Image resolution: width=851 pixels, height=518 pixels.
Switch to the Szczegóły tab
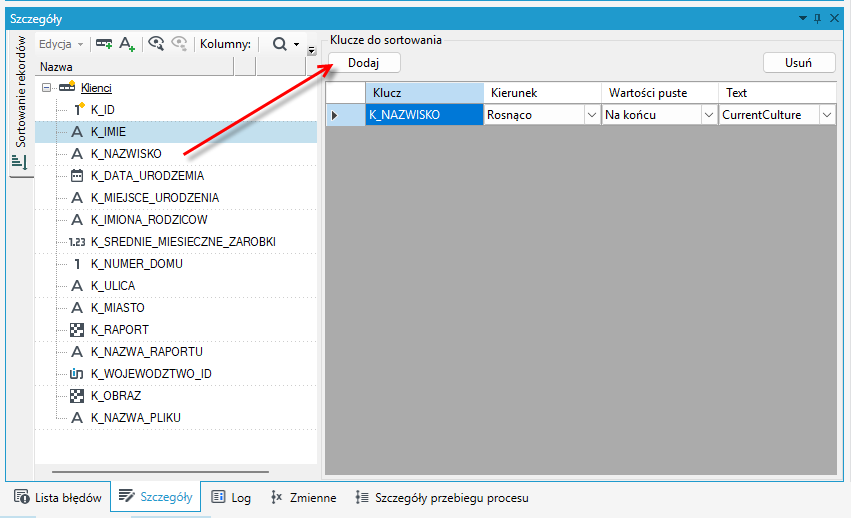click(x=156, y=497)
